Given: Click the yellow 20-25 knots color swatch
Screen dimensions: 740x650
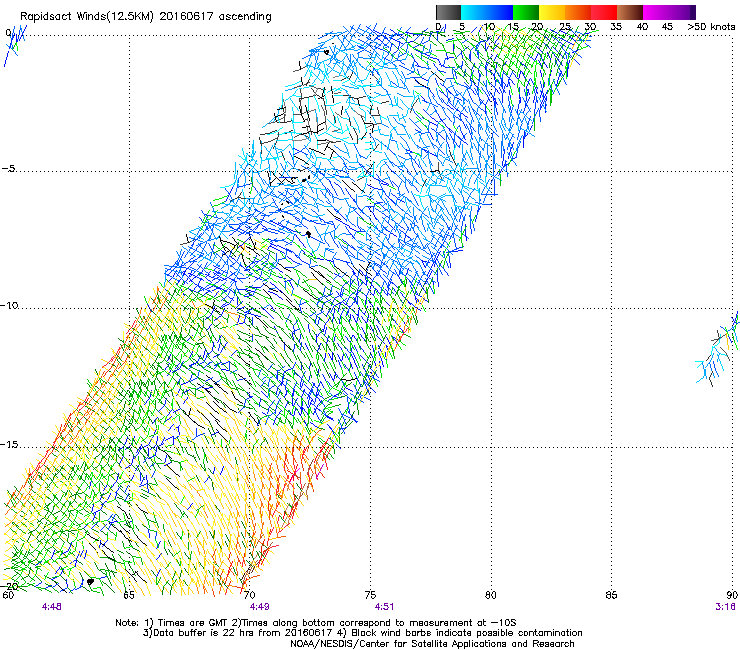Looking at the screenshot, I should pos(552,12).
